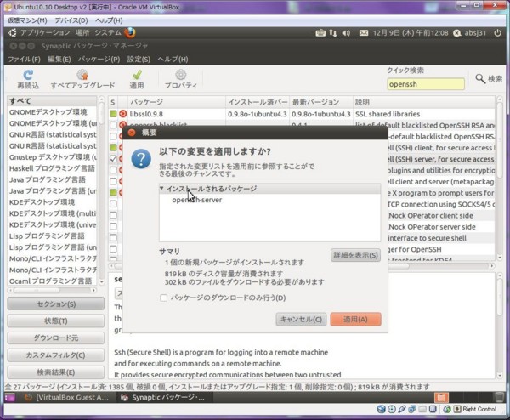The height and width of the screenshot is (420, 510).
Task: Sort by インストール済バージョン column header
Action: pyautogui.click(x=258, y=102)
